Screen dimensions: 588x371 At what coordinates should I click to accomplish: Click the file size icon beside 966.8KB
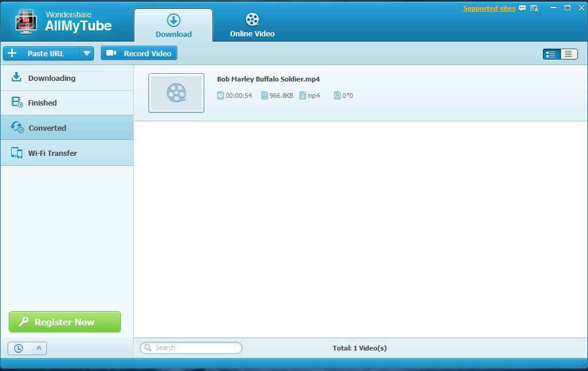coord(264,96)
